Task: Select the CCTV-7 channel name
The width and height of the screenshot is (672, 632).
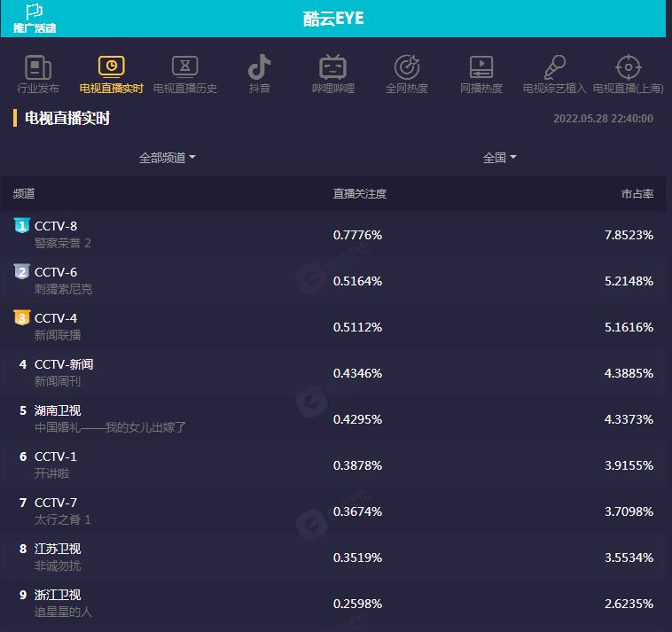Action: point(56,503)
